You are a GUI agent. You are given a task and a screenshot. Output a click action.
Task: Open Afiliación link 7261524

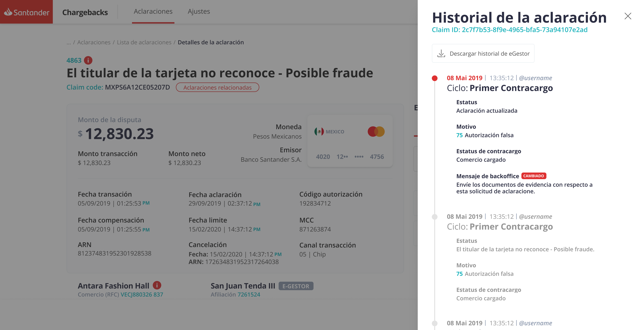[249, 295]
